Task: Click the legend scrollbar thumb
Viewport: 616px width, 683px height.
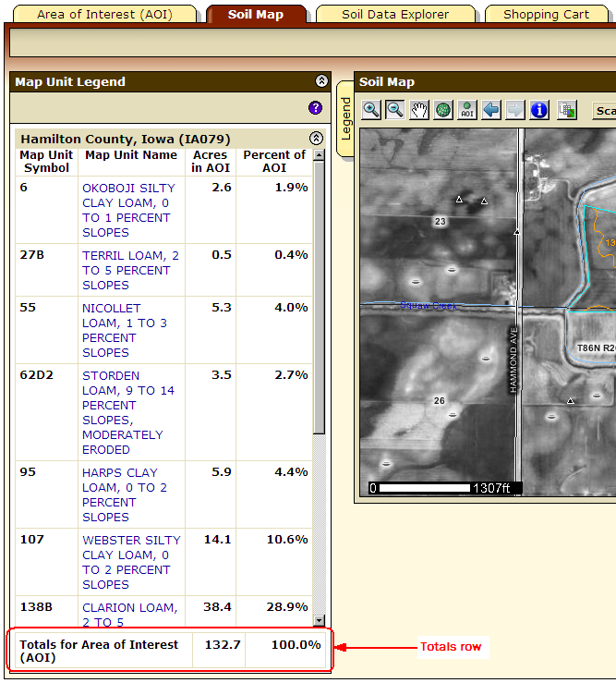Action: tap(320, 297)
